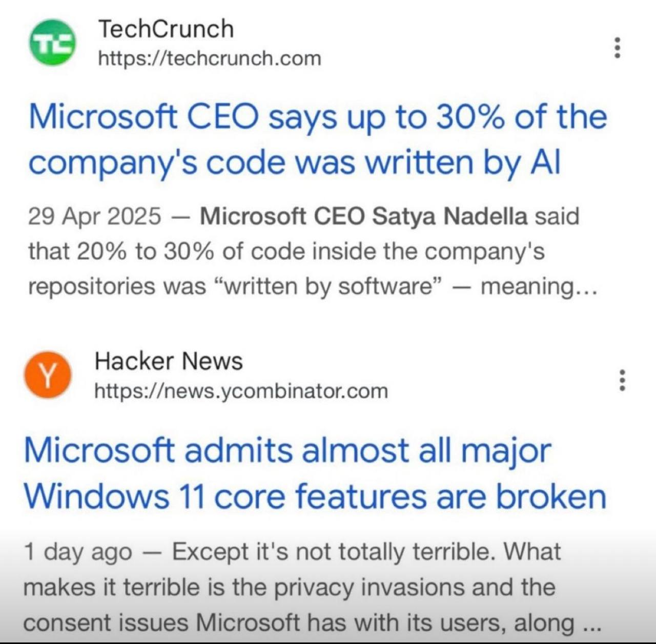
Task: Click the TechCrunch green TC favicon
Action: click(x=51, y=43)
